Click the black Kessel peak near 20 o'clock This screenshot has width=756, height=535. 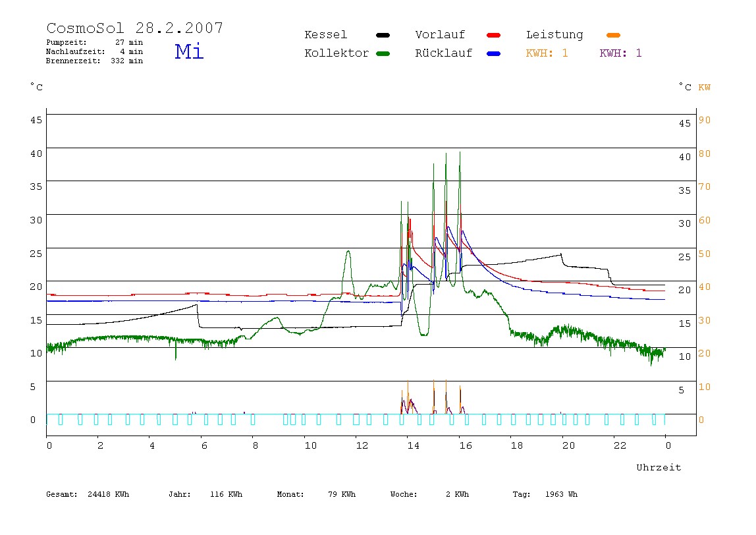coord(560,255)
